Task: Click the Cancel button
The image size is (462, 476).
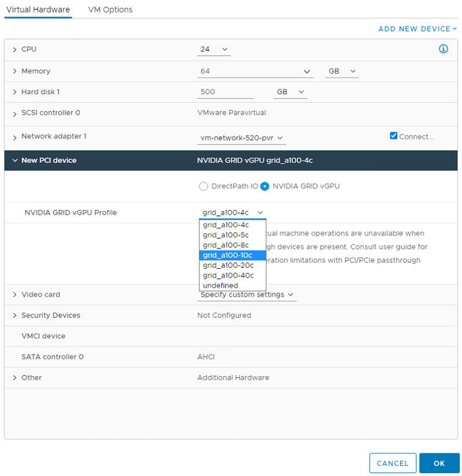Action: point(392,463)
